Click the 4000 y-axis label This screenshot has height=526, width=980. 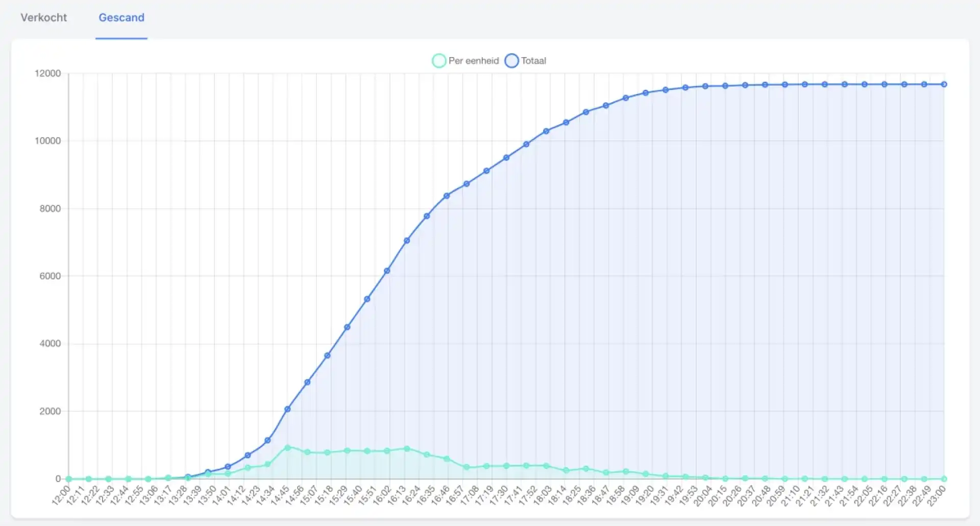coord(50,344)
